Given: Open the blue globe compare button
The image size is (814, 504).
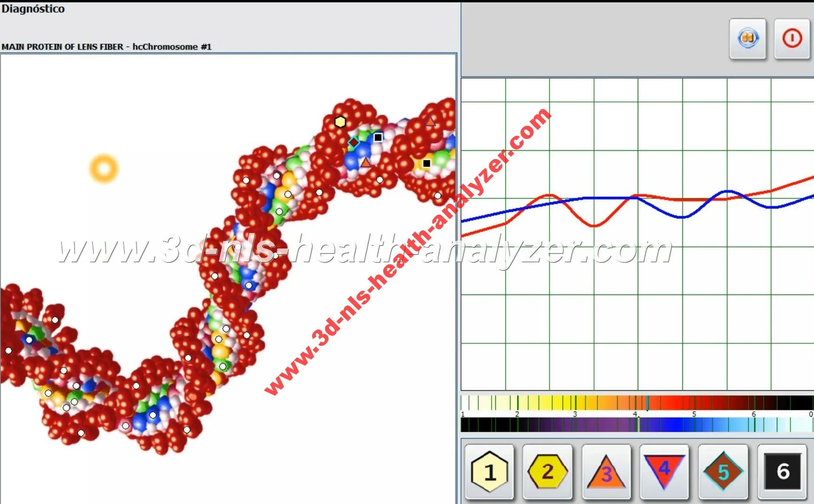Looking at the screenshot, I should coord(748,38).
